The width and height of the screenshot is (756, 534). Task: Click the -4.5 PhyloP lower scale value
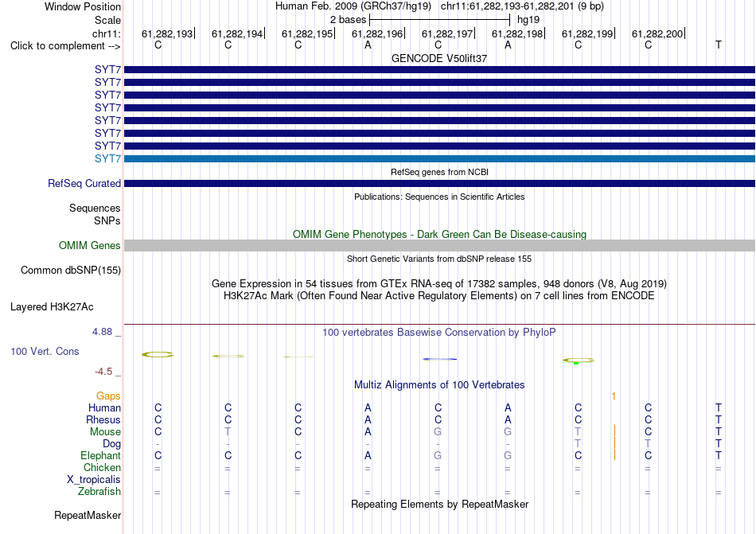[103, 372]
